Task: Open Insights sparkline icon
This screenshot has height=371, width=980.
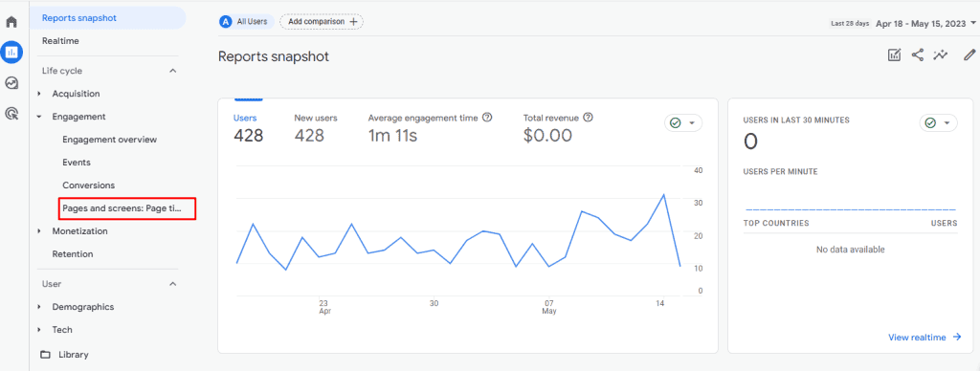Action: pos(941,55)
